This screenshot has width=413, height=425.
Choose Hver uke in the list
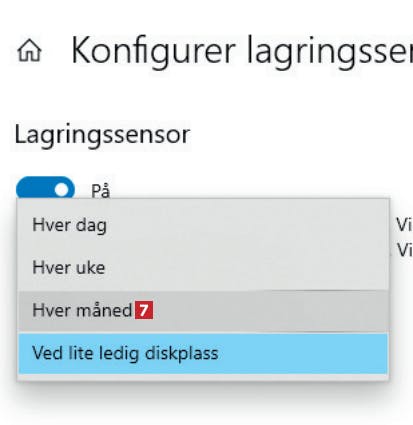(x=203, y=268)
